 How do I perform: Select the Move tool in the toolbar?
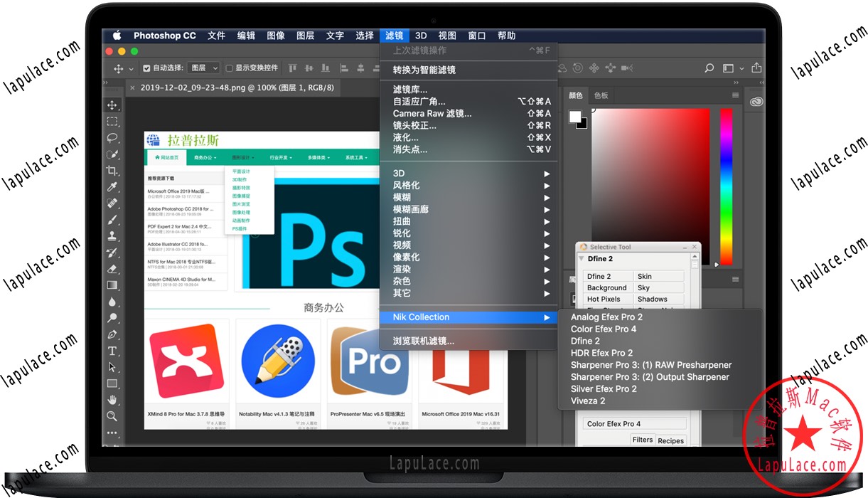click(110, 104)
